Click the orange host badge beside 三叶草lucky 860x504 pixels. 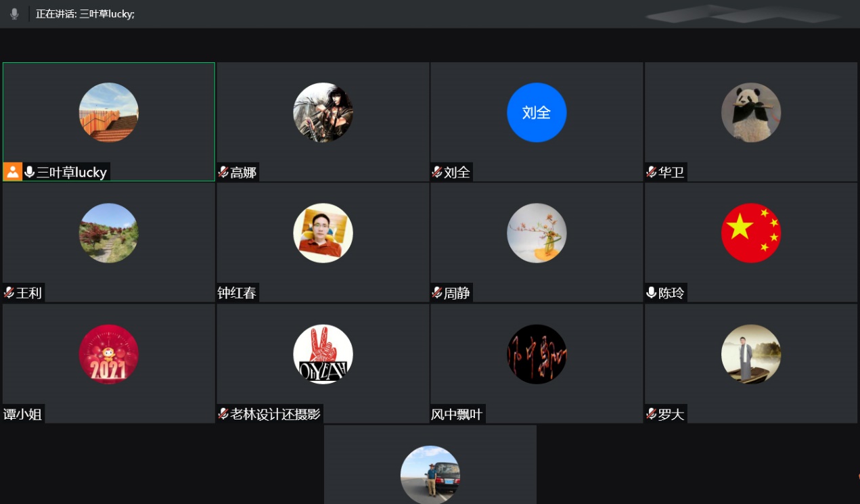[13, 172]
